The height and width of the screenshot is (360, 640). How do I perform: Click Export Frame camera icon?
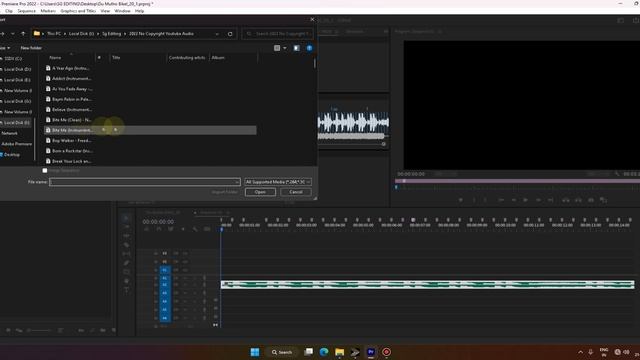click(591, 200)
